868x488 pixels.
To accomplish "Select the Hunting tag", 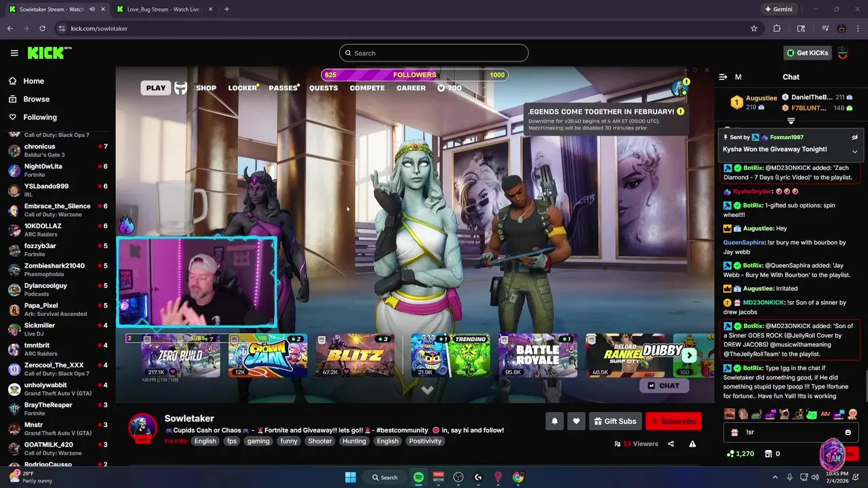I will tap(354, 441).
